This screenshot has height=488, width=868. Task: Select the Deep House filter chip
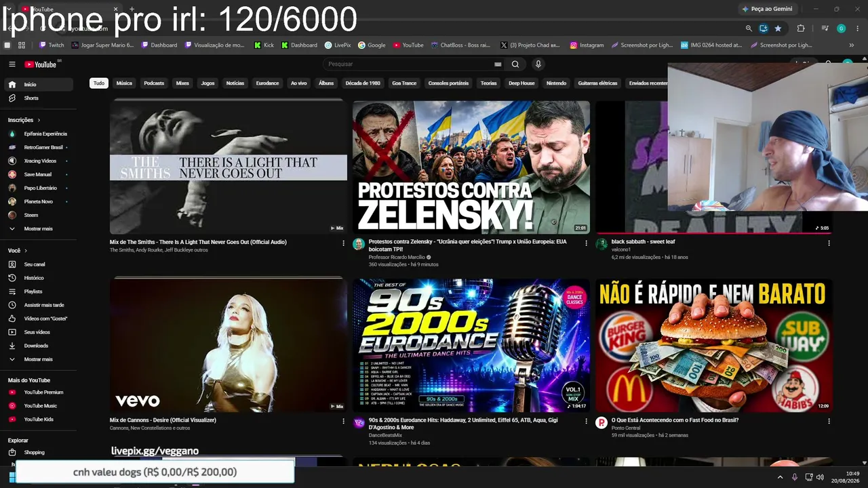521,83
